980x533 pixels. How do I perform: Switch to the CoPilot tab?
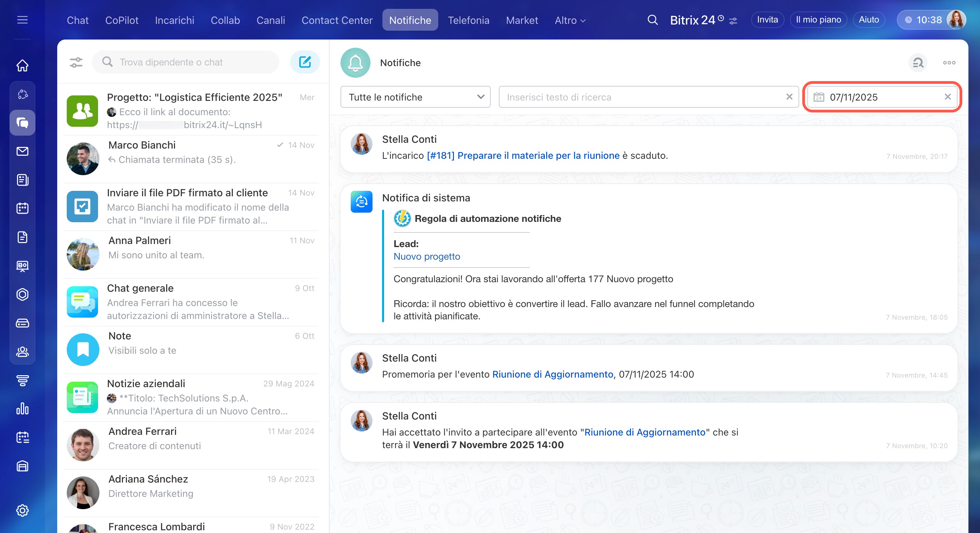coord(122,20)
